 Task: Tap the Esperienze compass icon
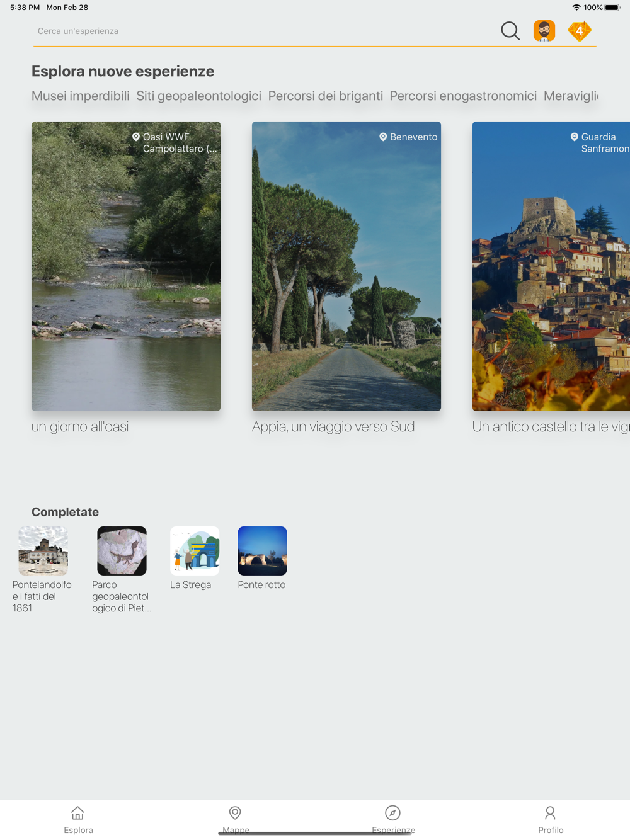pyautogui.click(x=392, y=813)
